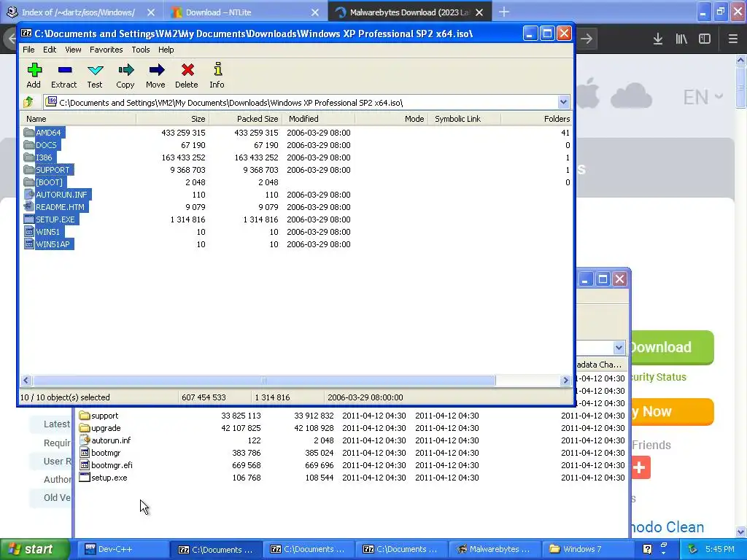Open Windows 7 folder taskbar item

point(587,549)
